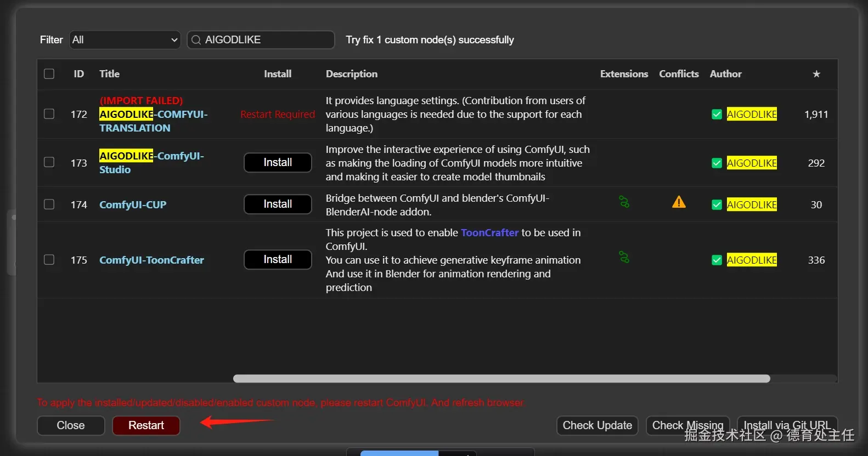Sort by the Author column header
The image size is (868, 456).
coord(725,74)
